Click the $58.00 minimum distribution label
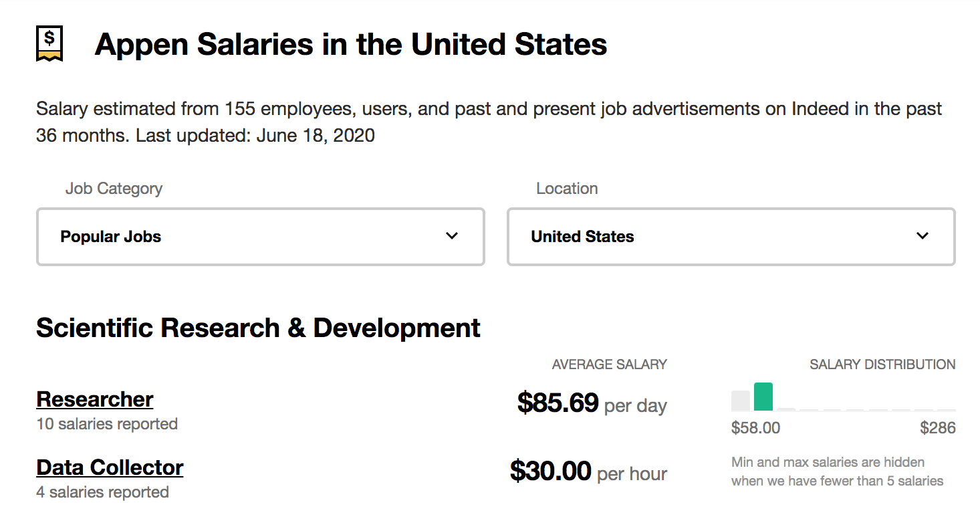Image resolution: width=980 pixels, height=531 pixels. pos(756,428)
